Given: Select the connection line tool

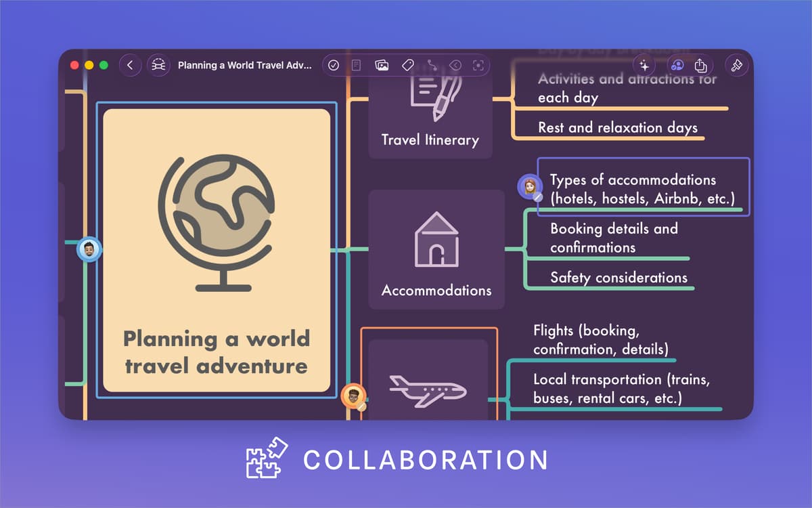Looking at the screenshot, I should click(x=432, y=66).
